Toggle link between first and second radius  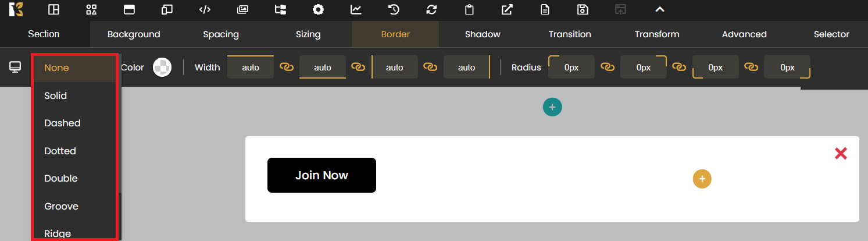coord(608,68)
